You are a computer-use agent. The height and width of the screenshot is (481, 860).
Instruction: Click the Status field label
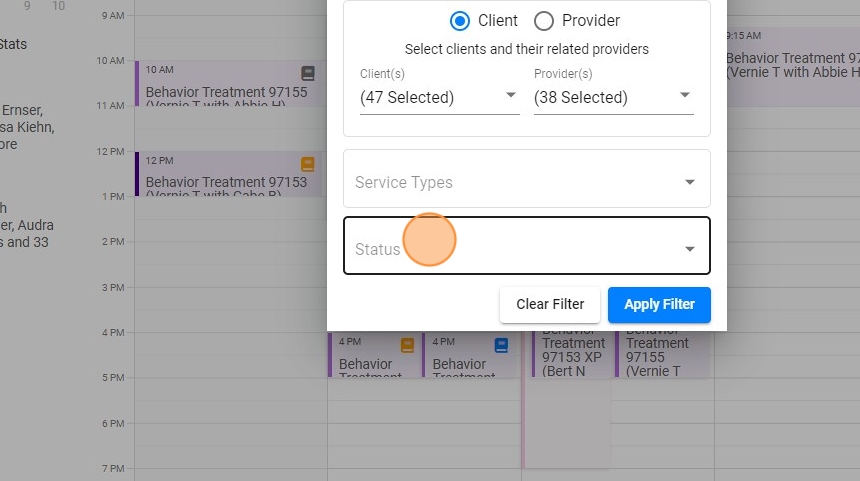click(377, 249)
